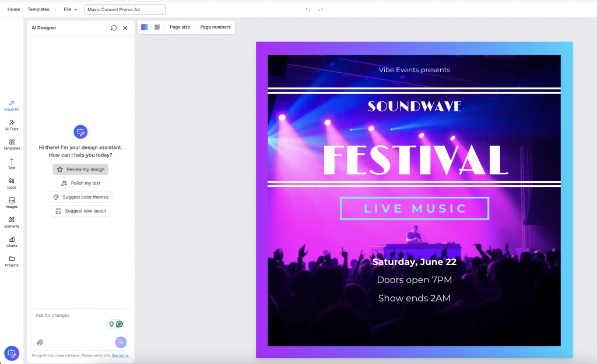Open the Page numbers options
Image resolution: width=597 pixels, height=364 pixels.
pyautogui.click(x=215, y=27)
